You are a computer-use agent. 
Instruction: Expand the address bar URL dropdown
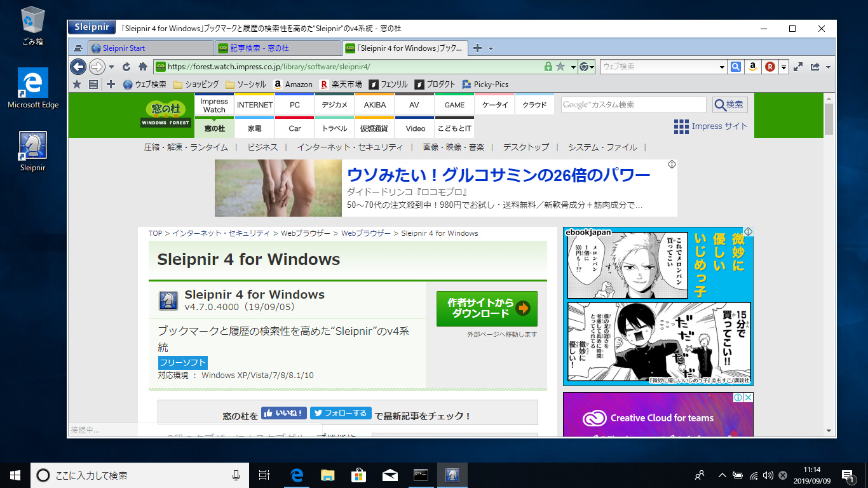(573, 67)
